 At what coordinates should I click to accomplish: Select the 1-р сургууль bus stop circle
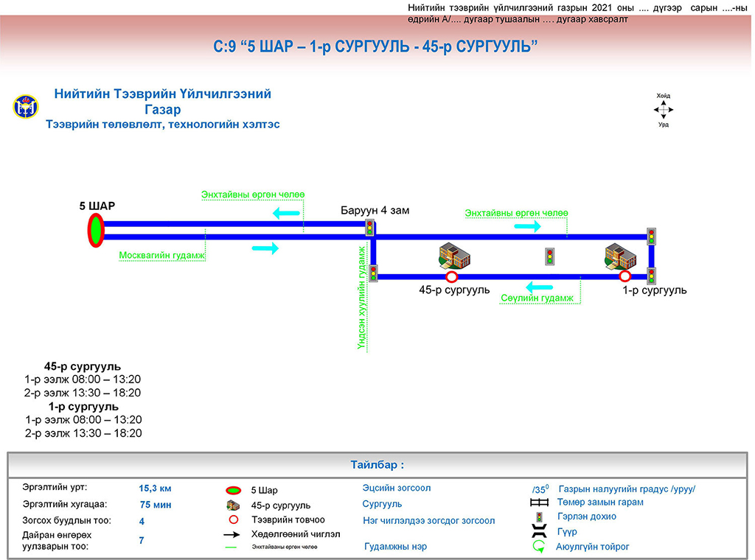[x=625, y=276]
